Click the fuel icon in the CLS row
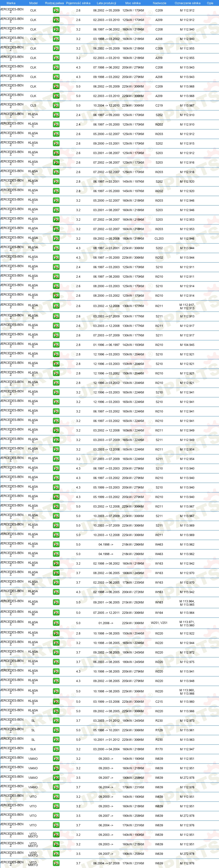 pos(56,105)
